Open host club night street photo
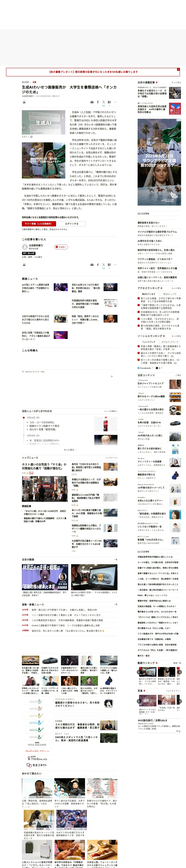 45,489
